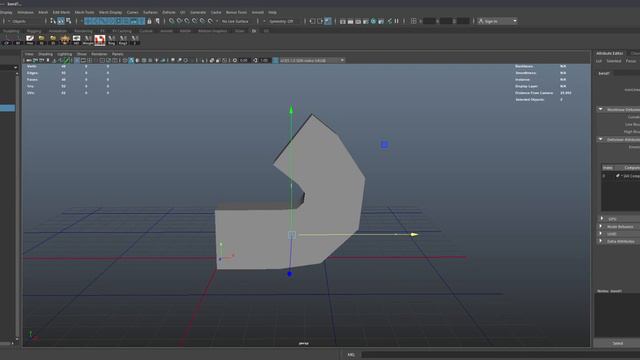This screenshot has height=360, width=640.
Task: Expand the Node Behavior section
Action: point(601,226)
